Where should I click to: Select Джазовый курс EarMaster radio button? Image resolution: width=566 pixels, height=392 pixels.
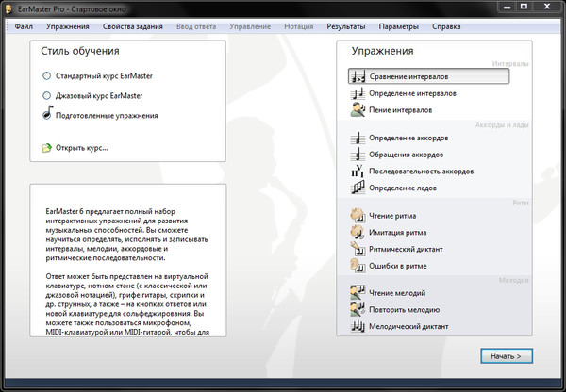47,95
